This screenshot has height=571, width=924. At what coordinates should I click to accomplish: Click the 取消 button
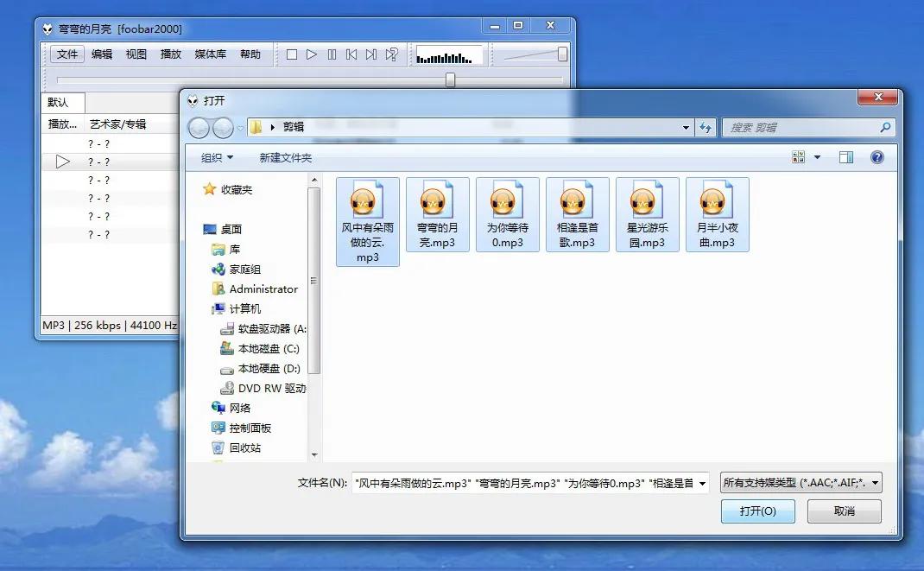pos(844,511)
